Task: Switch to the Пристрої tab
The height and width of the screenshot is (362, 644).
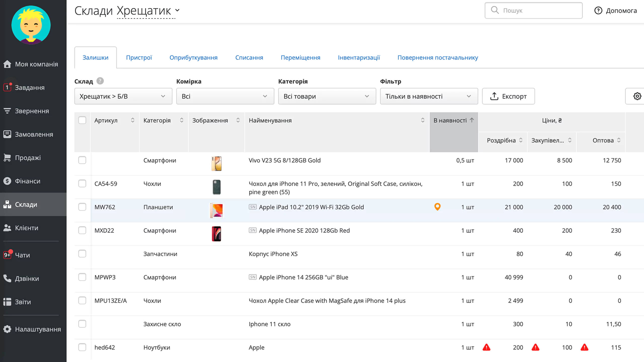Action: pos(139,58)
